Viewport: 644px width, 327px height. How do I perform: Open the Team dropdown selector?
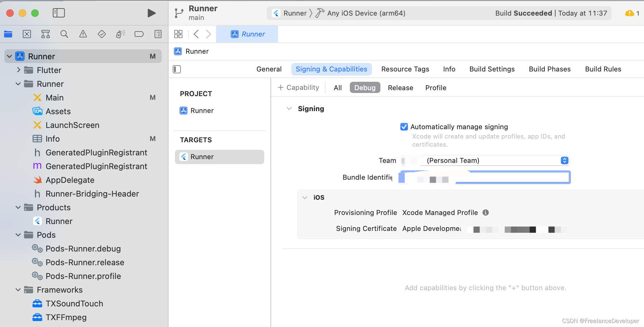coord(486,160)
